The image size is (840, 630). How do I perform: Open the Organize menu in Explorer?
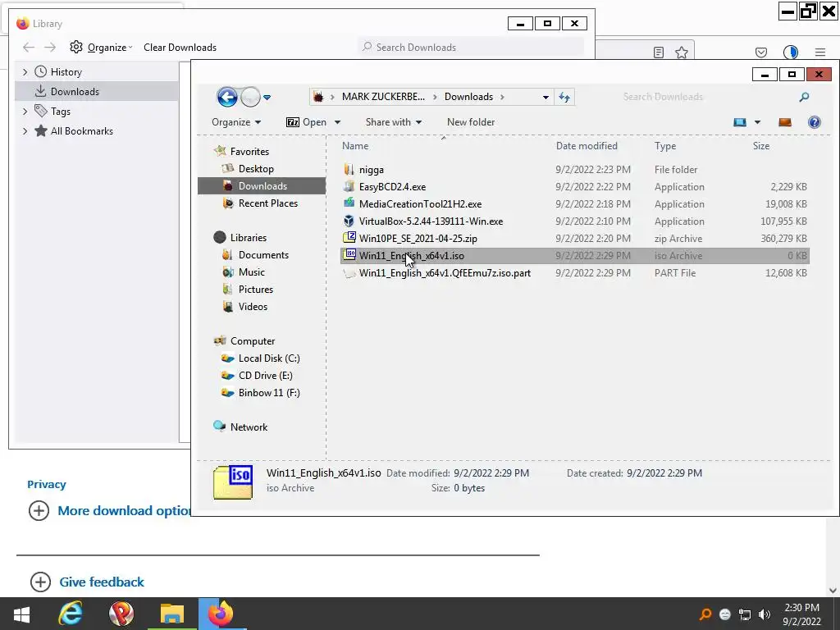[236, 122]
